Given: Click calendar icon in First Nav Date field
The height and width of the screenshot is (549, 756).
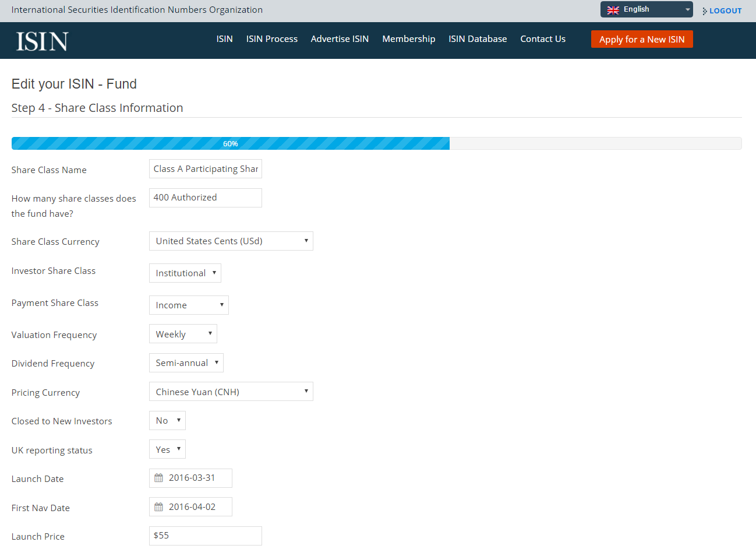Looking at the screenshot, I should pyautogui.click(x=158, y=507).
